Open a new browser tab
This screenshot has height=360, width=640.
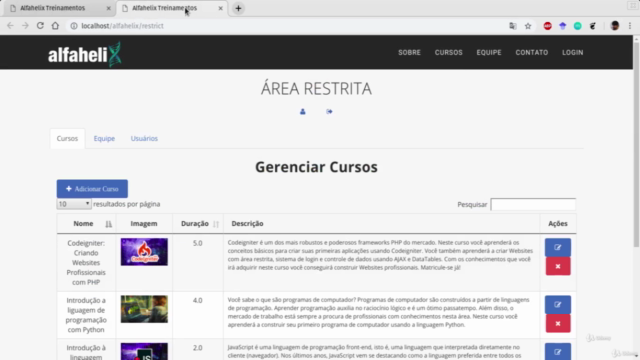238,8
